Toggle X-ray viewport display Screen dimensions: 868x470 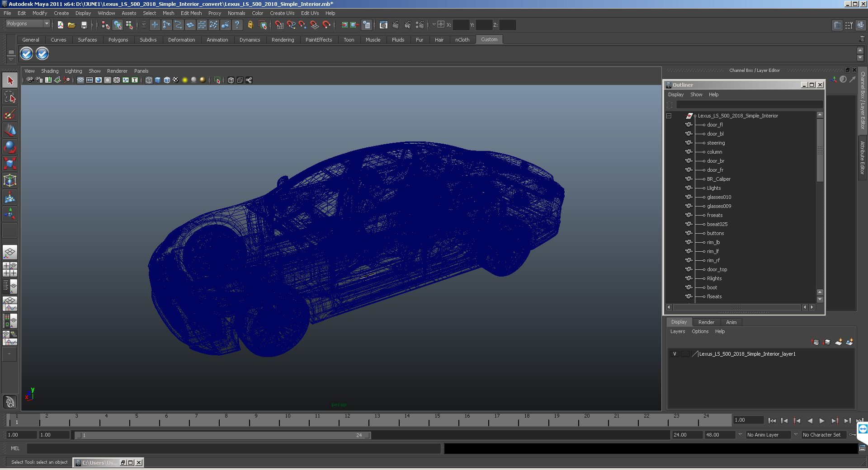[x=231, y=80]
